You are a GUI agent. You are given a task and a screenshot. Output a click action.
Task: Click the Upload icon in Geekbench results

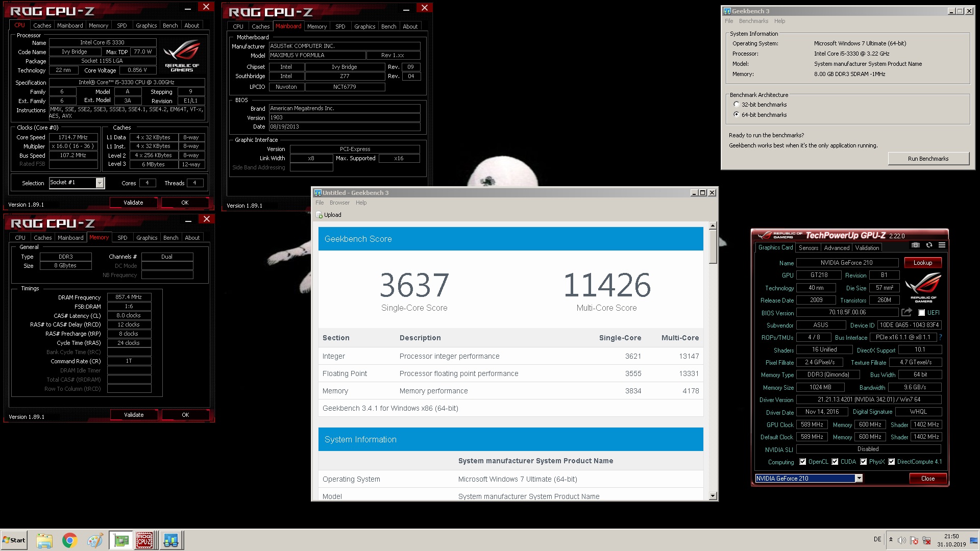(320, 215)
